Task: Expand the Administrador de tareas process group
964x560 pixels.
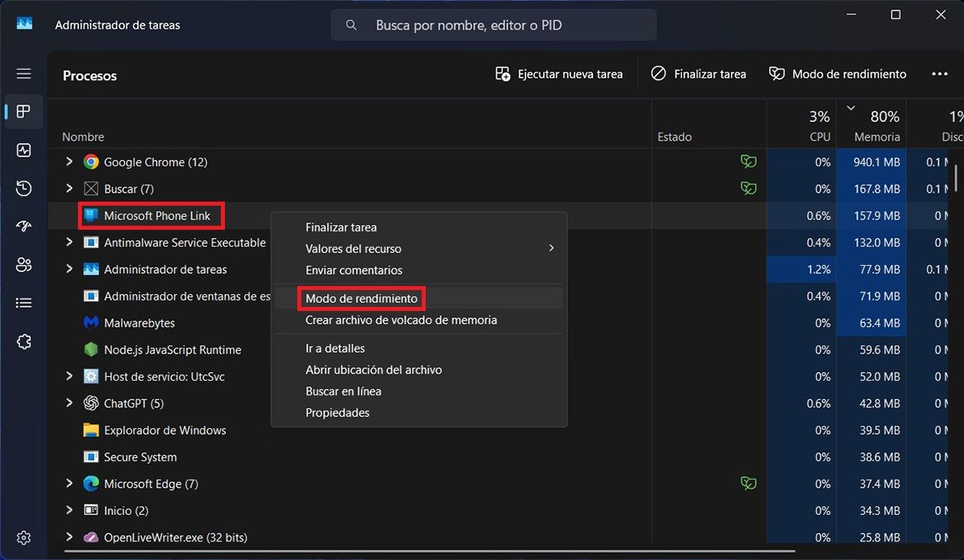Action: (69, 269)
